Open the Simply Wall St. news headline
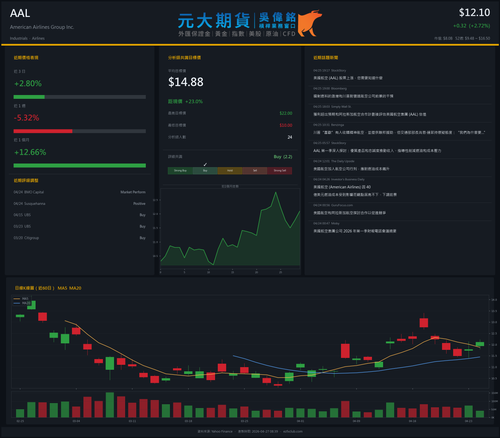Screen dimensions: 500x438 pyautogui.click(x=370, y=114)
